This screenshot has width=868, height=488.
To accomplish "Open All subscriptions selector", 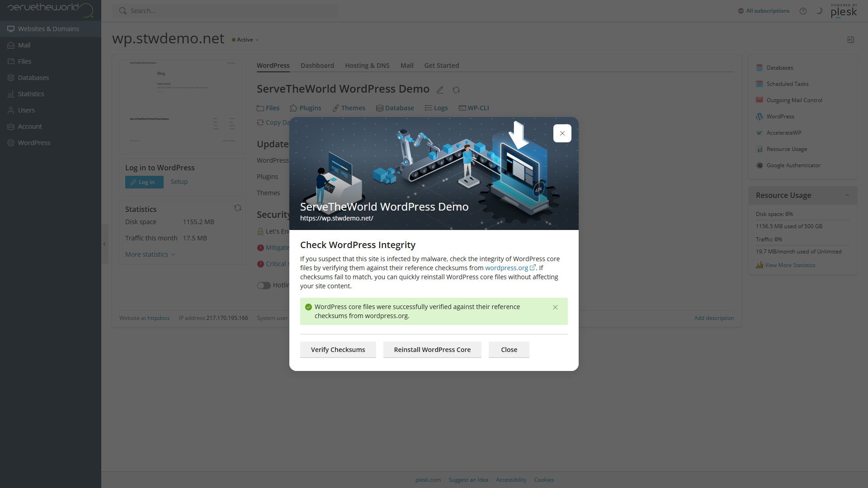I will (764, 11).
